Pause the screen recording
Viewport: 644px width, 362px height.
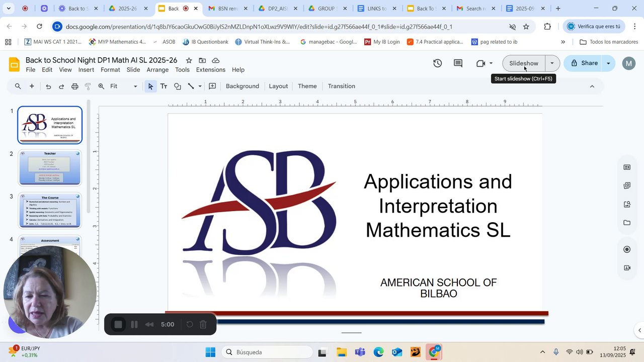tap(134, 325)
